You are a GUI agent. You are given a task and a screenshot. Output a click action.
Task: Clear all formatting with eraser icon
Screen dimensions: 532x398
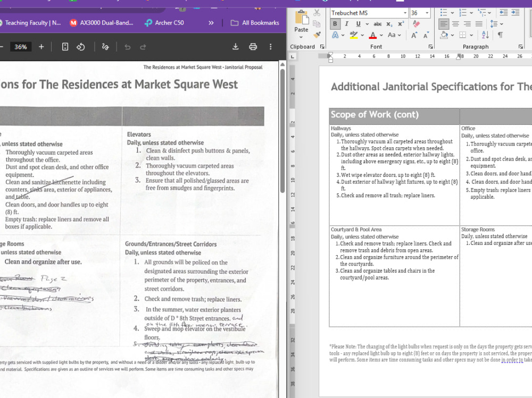pos(417,24)
